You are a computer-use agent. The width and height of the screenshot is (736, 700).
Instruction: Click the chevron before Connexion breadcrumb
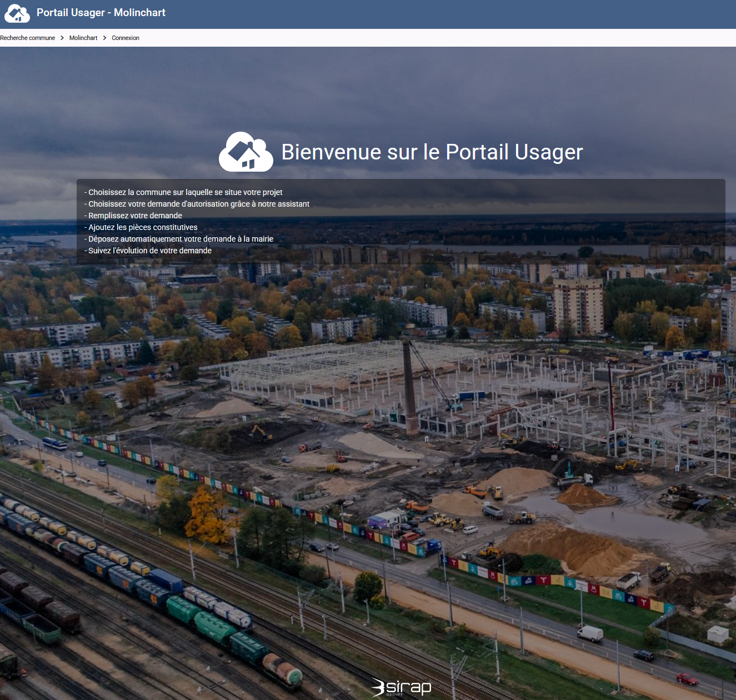pyautogui.click(x=104, y=38)
